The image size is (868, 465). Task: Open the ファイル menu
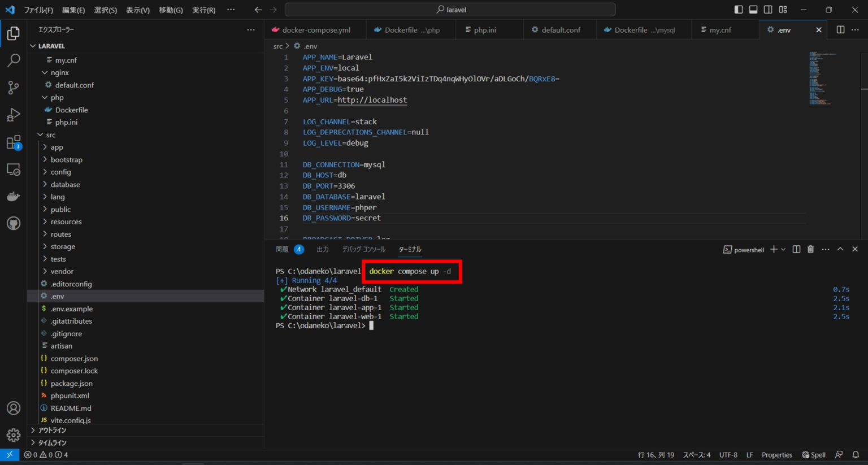point(38,9)
